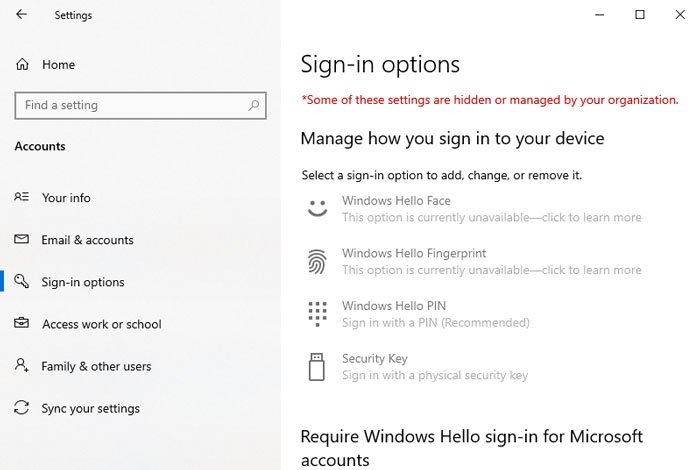
Task: Type in the Find a setting box
Action: point(130,105)
